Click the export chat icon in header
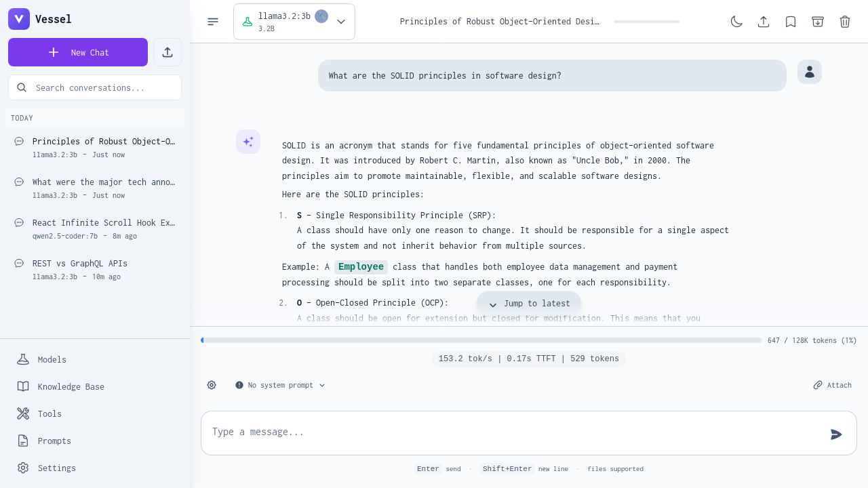 [764, 22]
